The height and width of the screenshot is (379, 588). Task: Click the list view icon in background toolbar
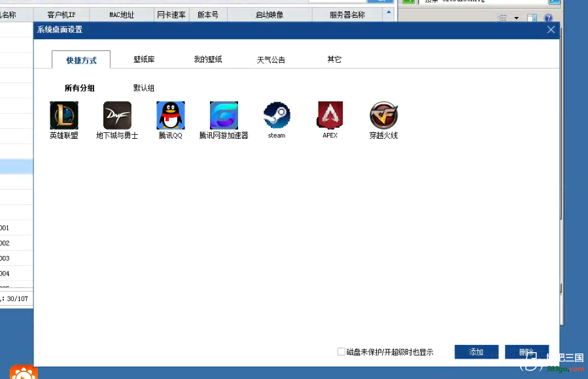pyautogui.click(x=502, y=18)
